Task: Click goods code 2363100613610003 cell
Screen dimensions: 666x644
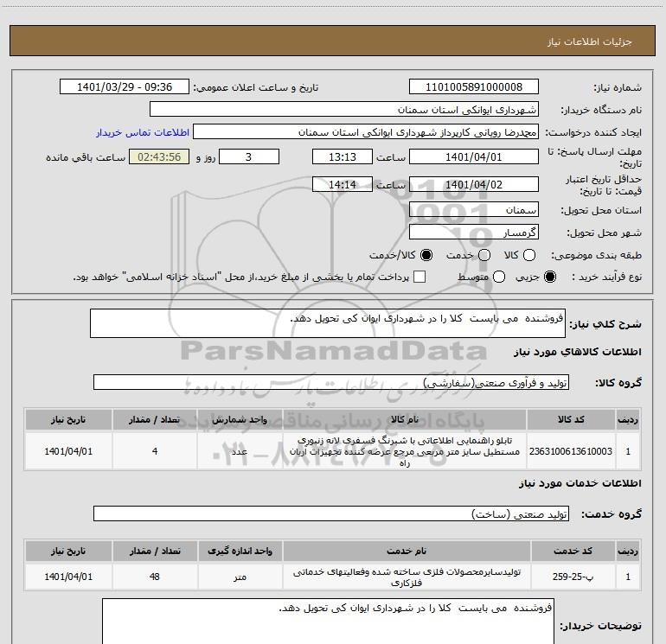Action: (x=571, y=451)
